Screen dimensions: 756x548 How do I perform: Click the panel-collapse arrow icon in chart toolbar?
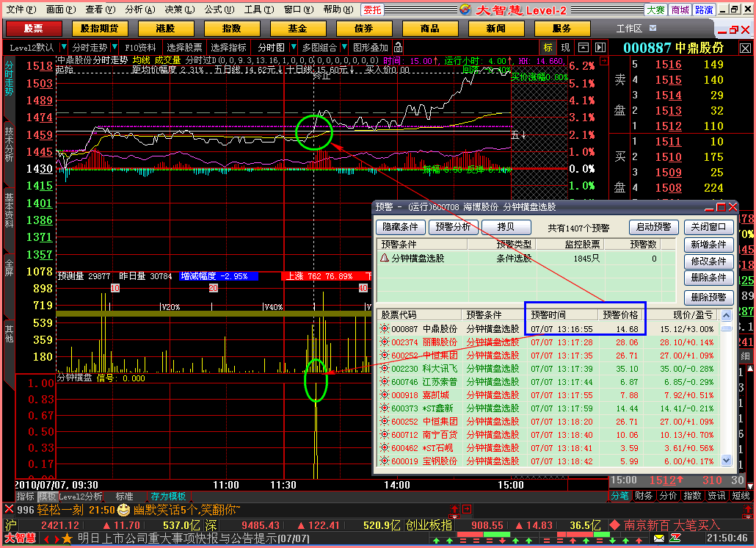pos(600,47)
